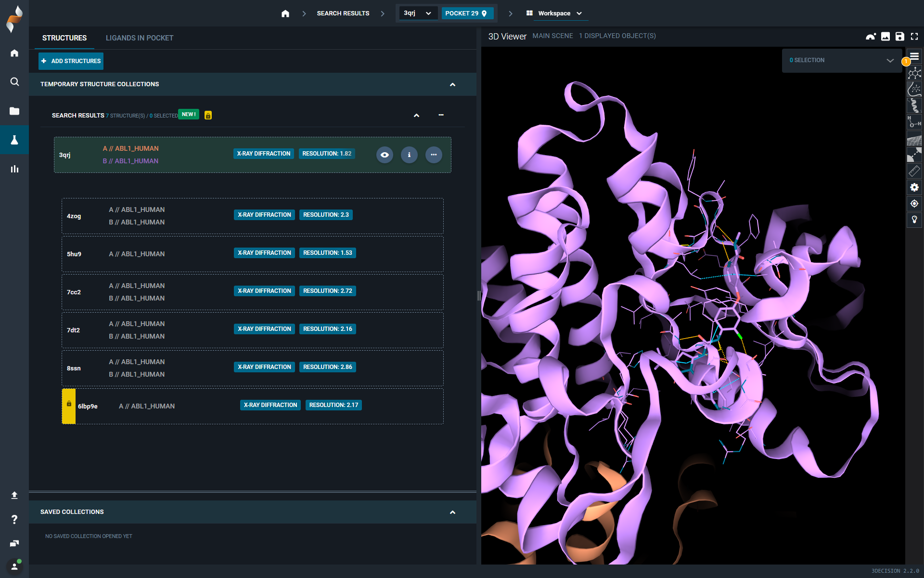Click the Add Structures button
924x578 pixels.
pos(71,61)
